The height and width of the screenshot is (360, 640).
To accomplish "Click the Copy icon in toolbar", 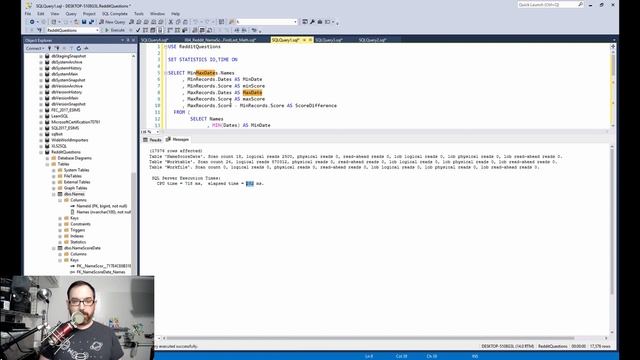I will pyautogui.click(x=178, y=22).
